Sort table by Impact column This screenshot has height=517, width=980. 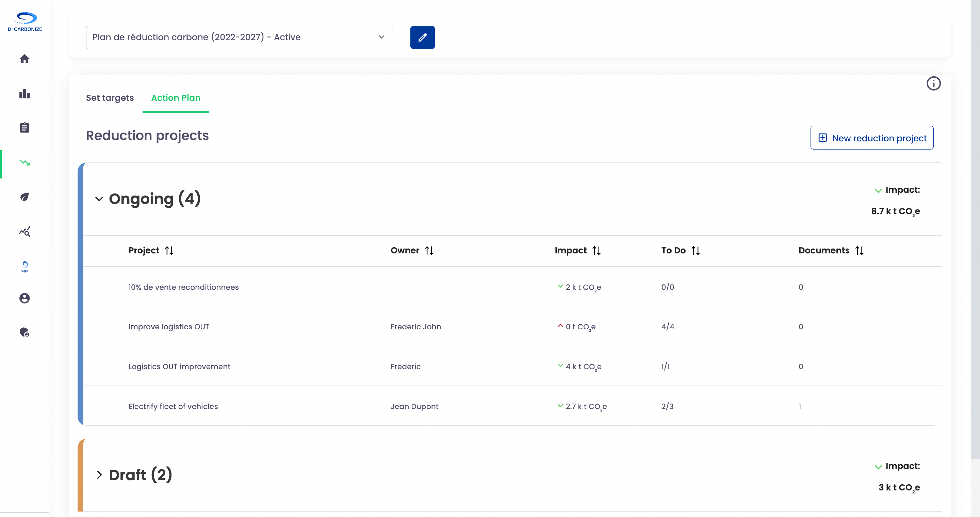(596, 251)
